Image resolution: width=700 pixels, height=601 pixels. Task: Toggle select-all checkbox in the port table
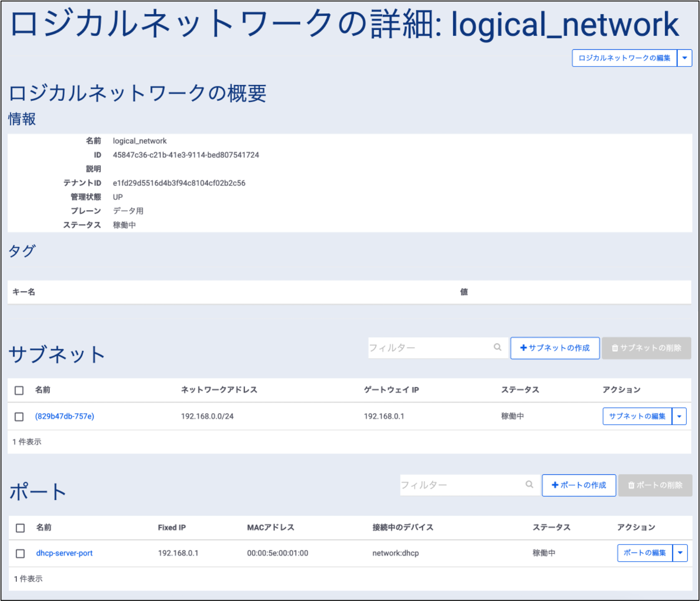[x=20, y=528]
